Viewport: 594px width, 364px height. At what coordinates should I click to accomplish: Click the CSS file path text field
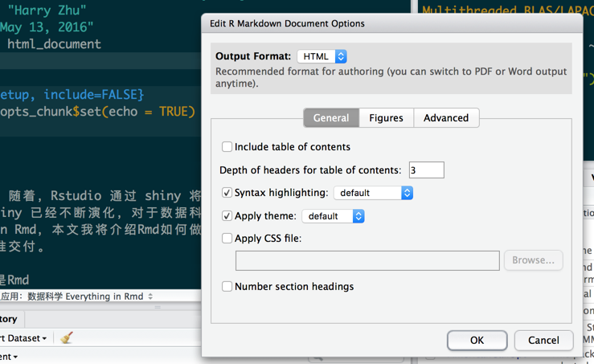pos(367,260)
